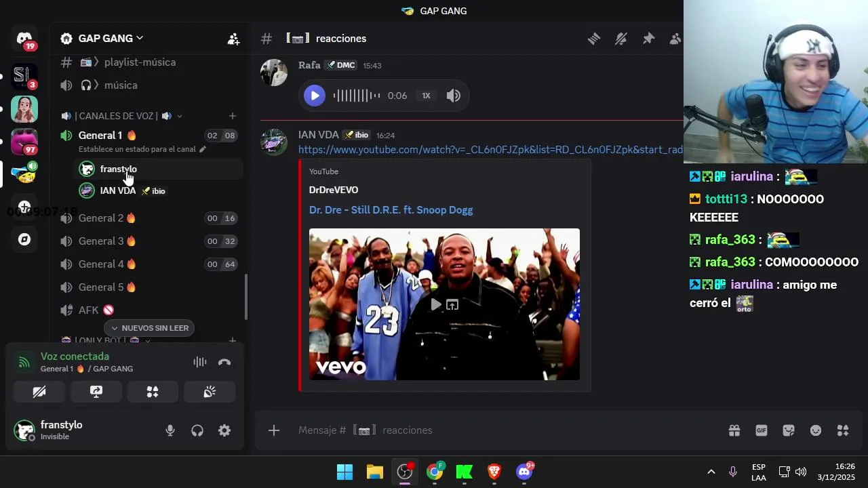The image size is (868, 488).
Task: Open the taskbar clock showing 16:26
Action: pyautogui.click(x=836, y=472)
